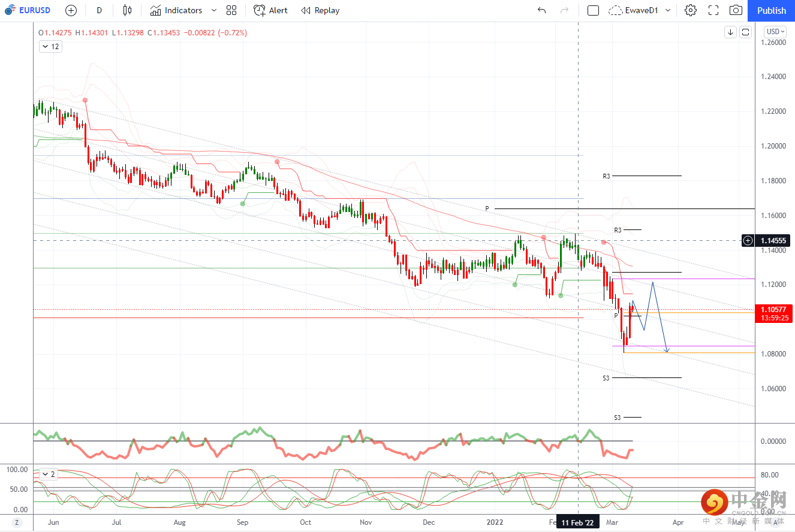Click the Publish button

772,10
